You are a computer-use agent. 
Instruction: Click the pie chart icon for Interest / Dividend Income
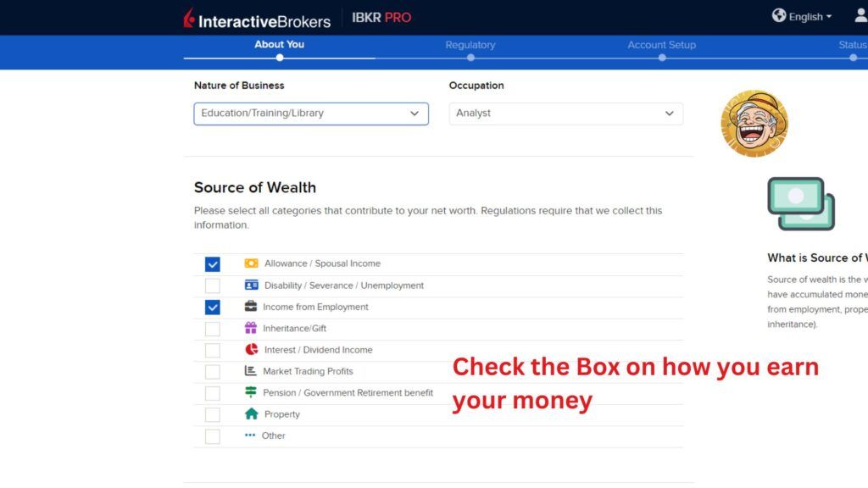(x=251, y=349)
